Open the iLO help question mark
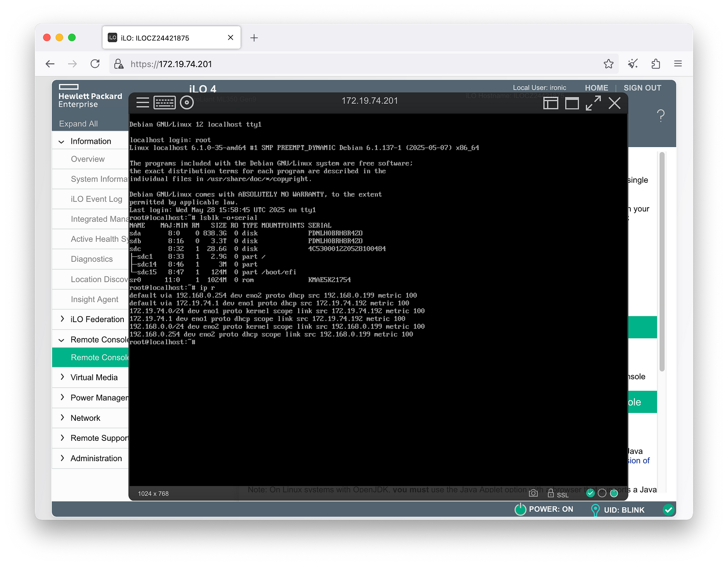728x566 pixels. [661, 116]
